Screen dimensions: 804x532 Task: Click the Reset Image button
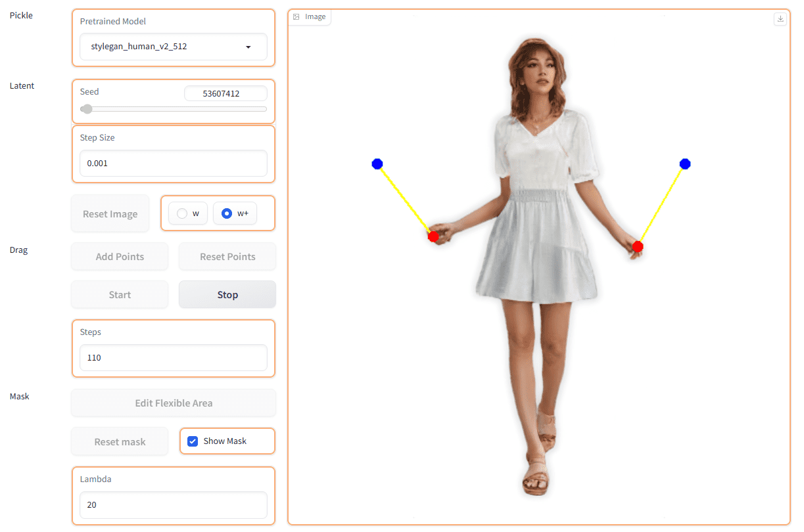pos(110,214)
